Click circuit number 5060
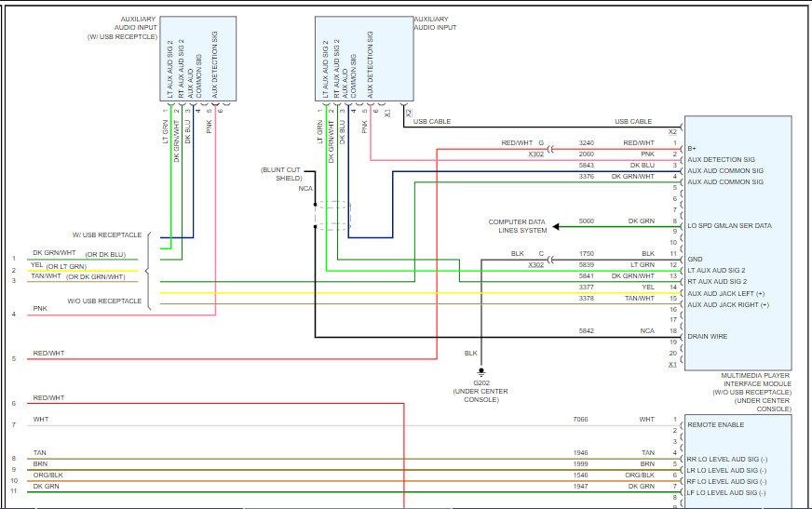812x509 pixels. click(587, 221)
